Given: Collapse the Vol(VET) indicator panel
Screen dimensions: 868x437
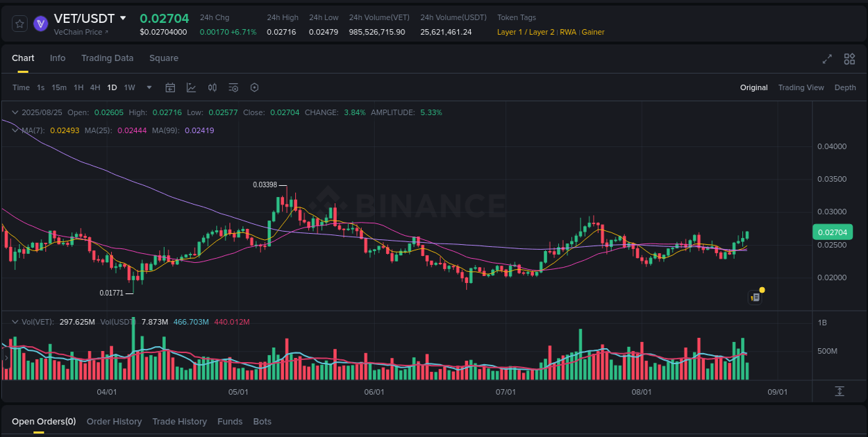Looking at the screenshot, I should pos(15,321).
